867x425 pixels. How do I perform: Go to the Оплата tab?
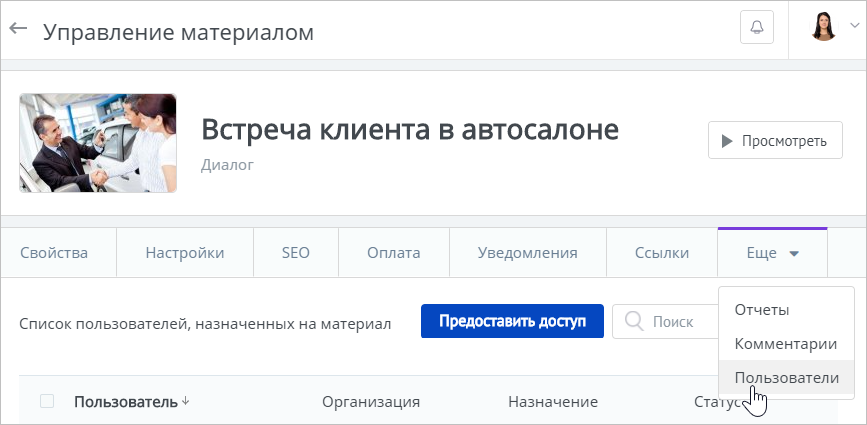pyautogui.click(x=394, y=253)
